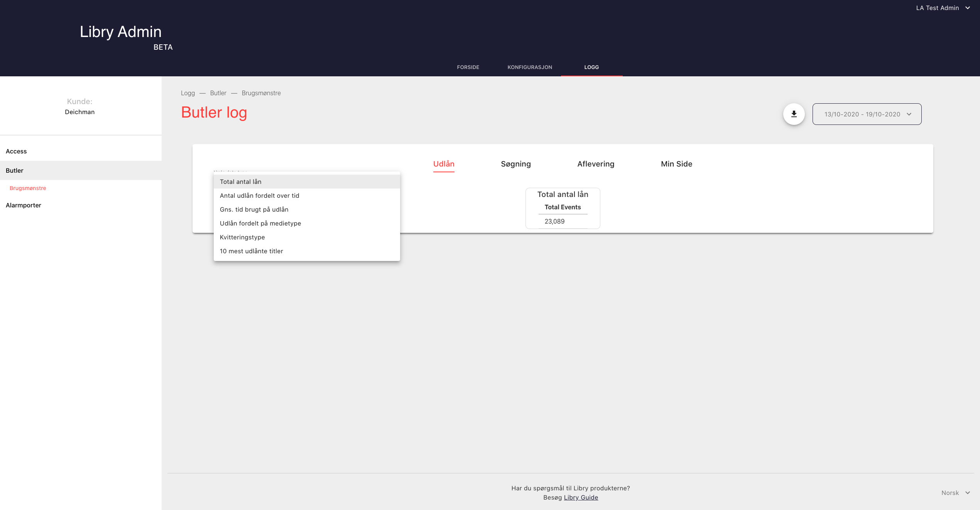
Task: Pick 'Udlån fordelt på medietype' from list
Action: [260, 223]
